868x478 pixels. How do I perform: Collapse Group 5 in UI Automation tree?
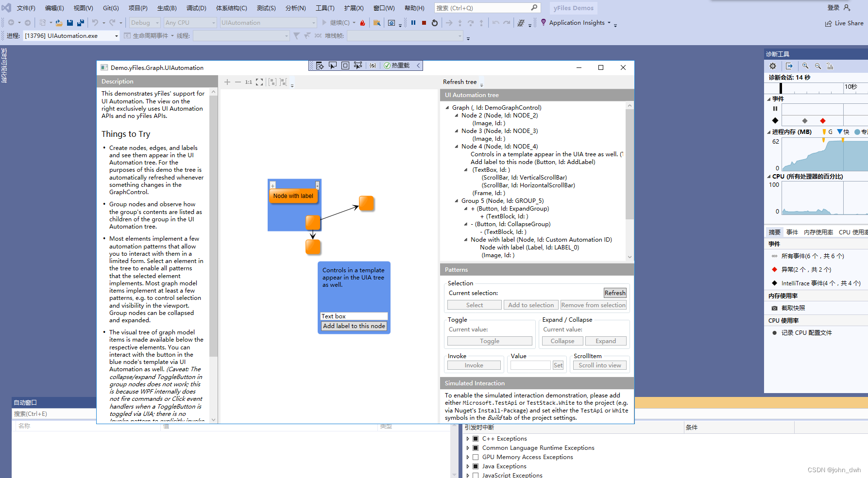coord(457,201)
